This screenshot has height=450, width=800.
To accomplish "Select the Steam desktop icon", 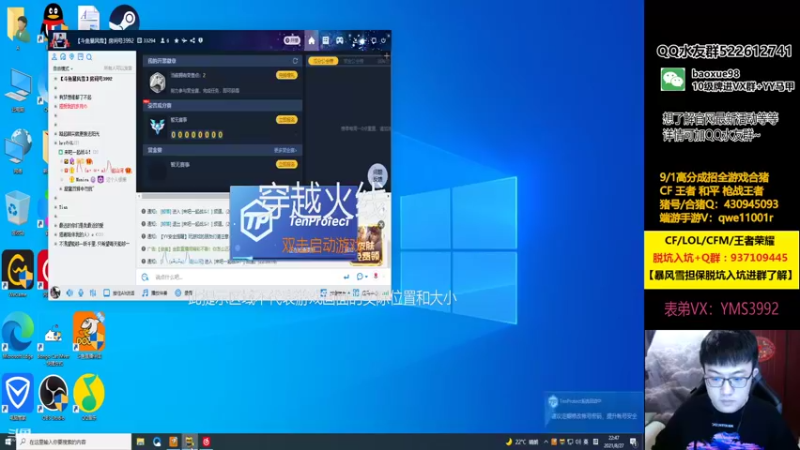I will pyautogui.click(x=124, y=18).
